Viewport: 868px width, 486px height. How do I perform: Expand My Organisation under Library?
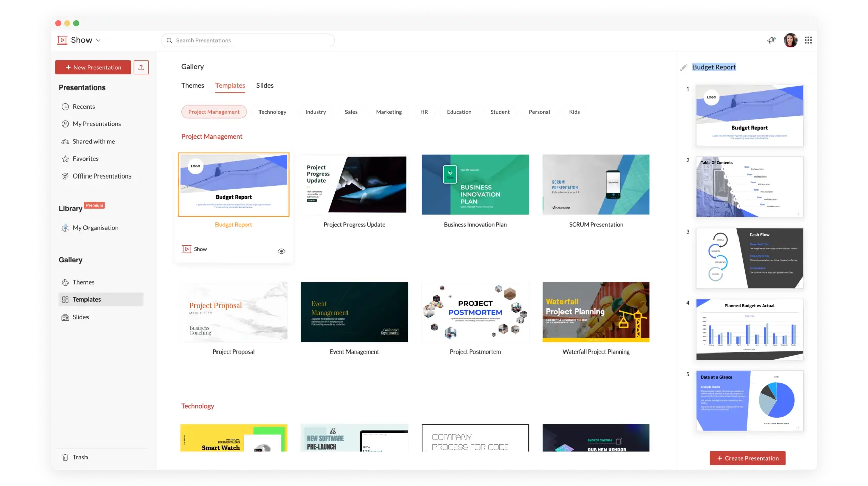tap(95, 227)
